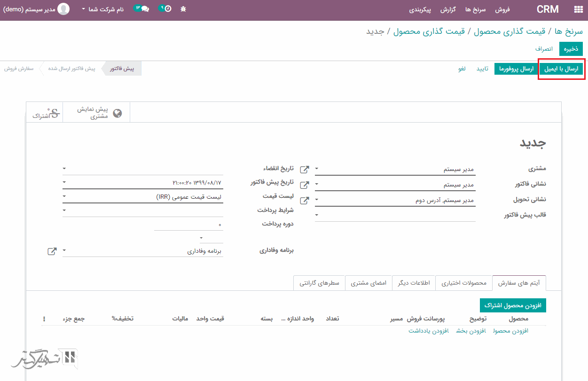Switch to محصولات اختیاری tab
This screenshot has width=588, height=381.
463,283
